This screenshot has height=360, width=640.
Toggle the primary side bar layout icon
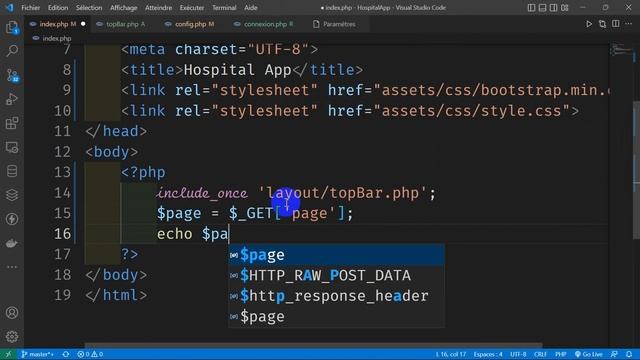(x=531, y=7)
